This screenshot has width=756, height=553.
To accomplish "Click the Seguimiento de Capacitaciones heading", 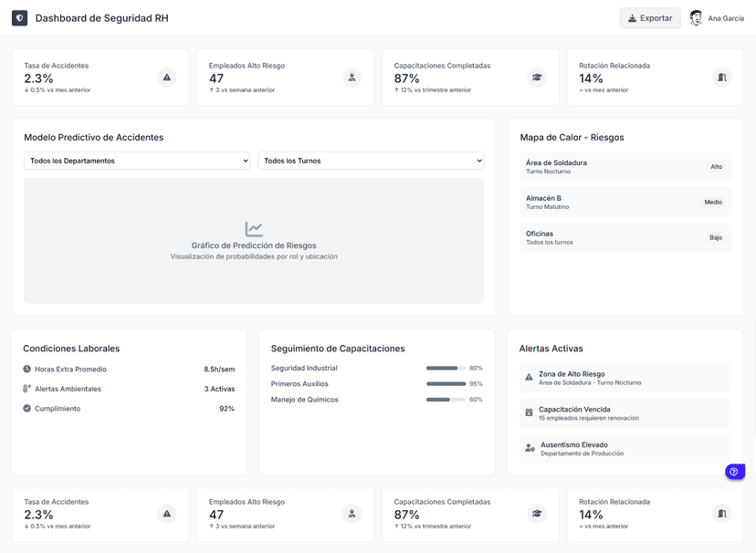I will tap(338, 349).
